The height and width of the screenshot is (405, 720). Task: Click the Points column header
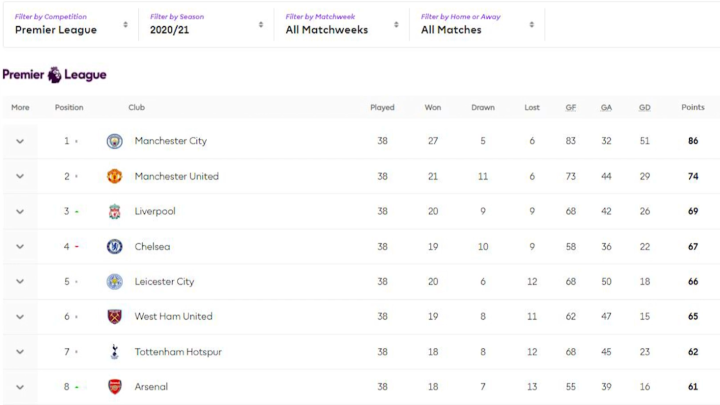pyautogui.click(x=692, y=107)
